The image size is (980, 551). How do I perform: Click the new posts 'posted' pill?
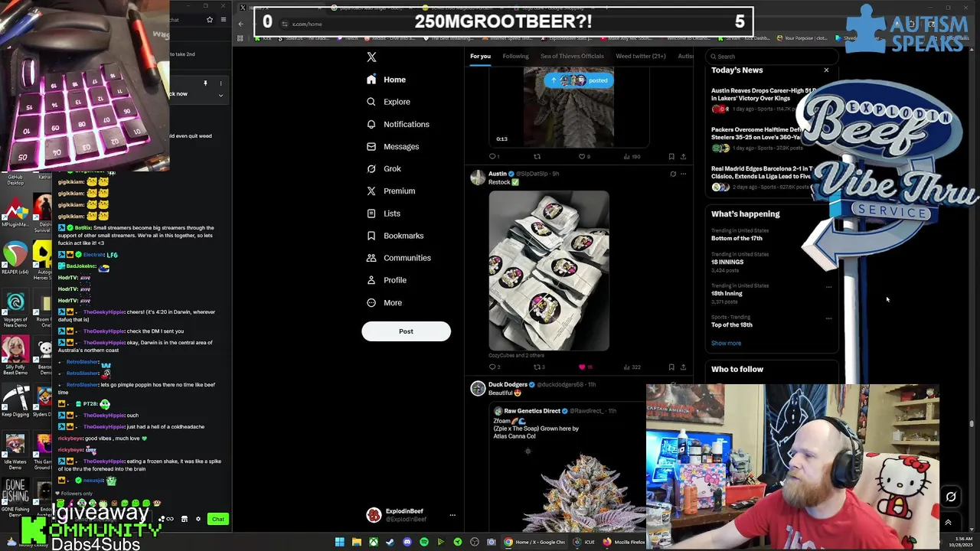579,80
